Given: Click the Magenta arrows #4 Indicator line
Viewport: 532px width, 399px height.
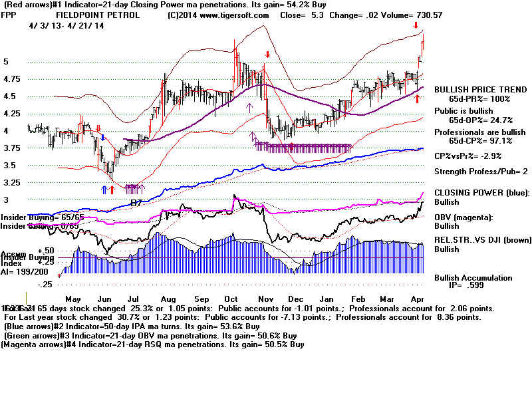Looking at the screenshot, I should coord(153,344).
